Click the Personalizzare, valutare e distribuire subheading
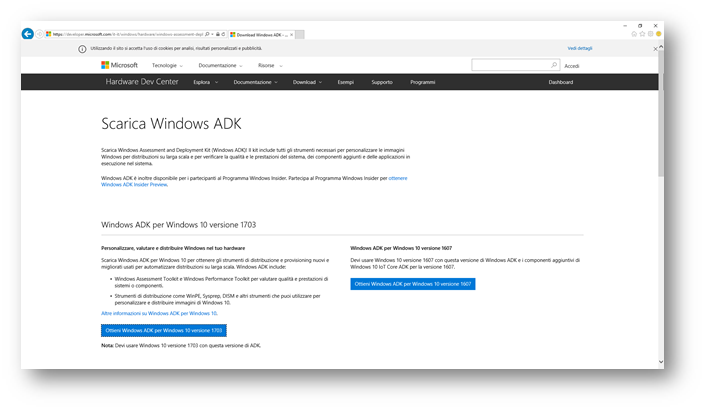706x411 pixels. click(173, 248)
